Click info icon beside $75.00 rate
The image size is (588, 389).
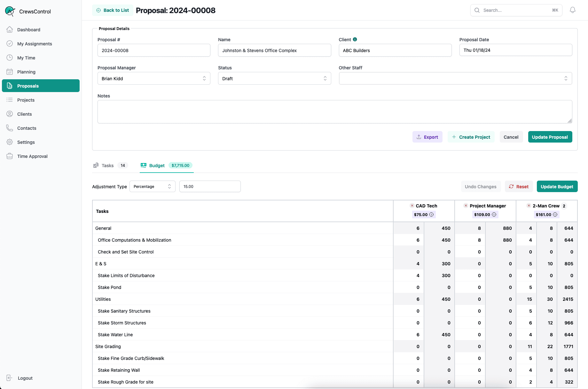pos(431,214)
